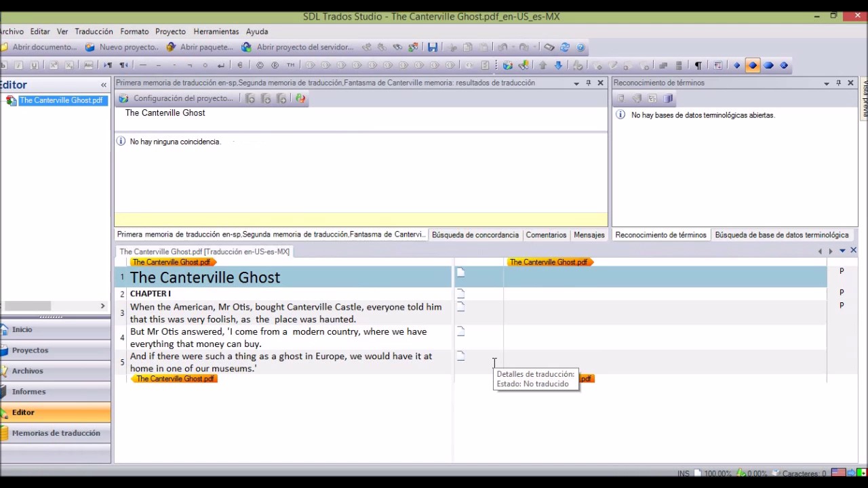868x488 pixels.
Task: Toggle the highlighted orange diamond tag-display button
Action: (753, 66)
